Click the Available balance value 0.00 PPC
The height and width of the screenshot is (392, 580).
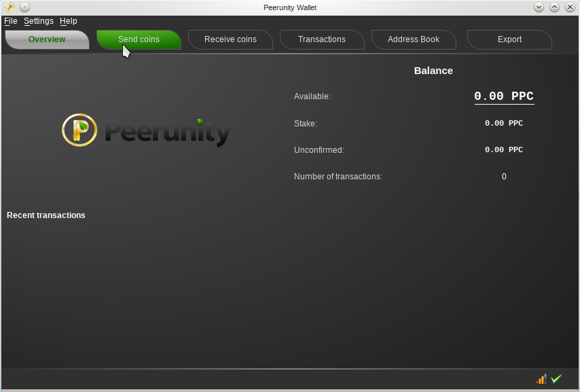click(504, 96)
